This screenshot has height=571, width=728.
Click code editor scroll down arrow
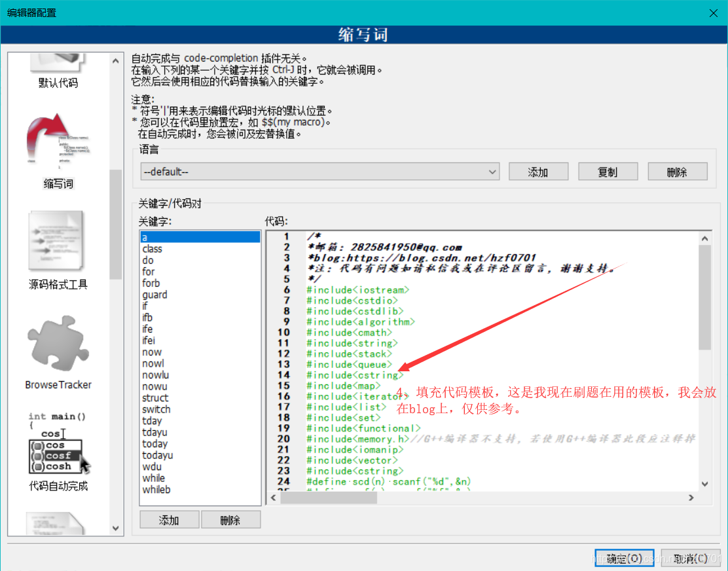coord(705,484)
